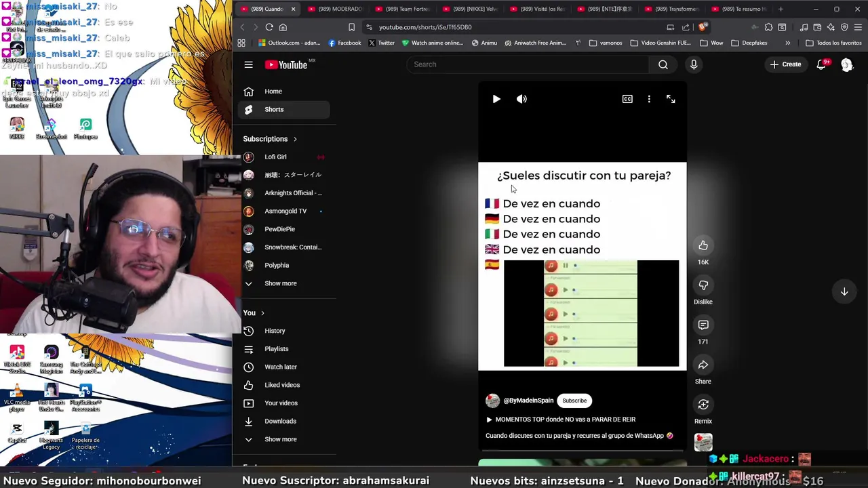868x488 pixels.
Task: Open the 171 comments panel
Action: tap(703, 325)
